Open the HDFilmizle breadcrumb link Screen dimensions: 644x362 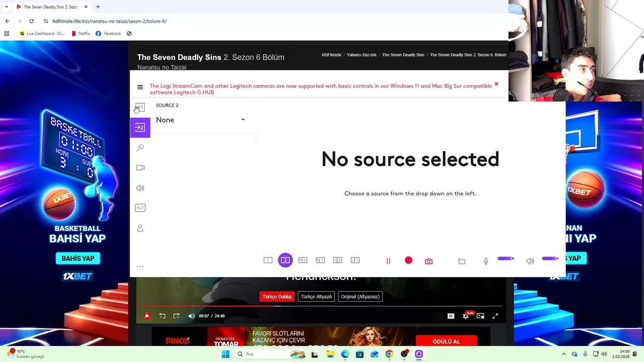pyautogui.click(x=332, y=55)
